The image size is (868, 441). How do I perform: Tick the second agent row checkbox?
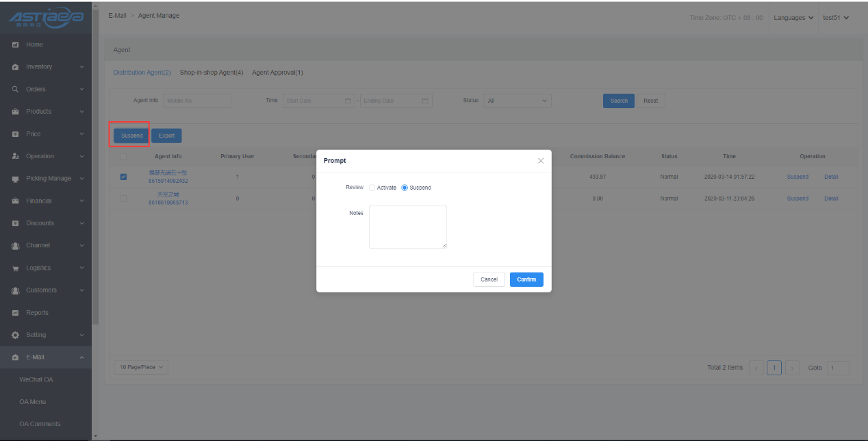click(123, 199)
